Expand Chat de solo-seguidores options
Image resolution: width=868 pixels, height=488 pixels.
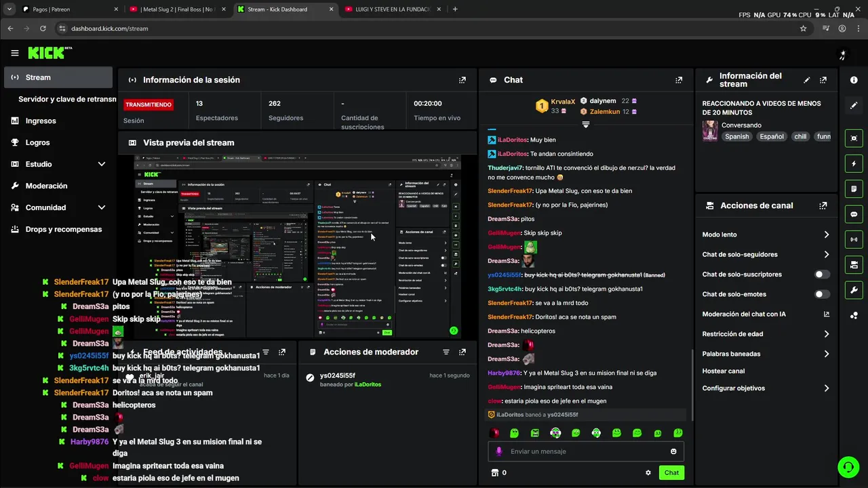[826, 254]
